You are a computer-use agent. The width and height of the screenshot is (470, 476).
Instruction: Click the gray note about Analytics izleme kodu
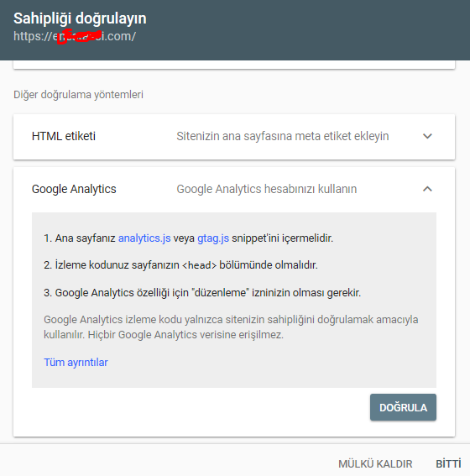pos(231,327)
